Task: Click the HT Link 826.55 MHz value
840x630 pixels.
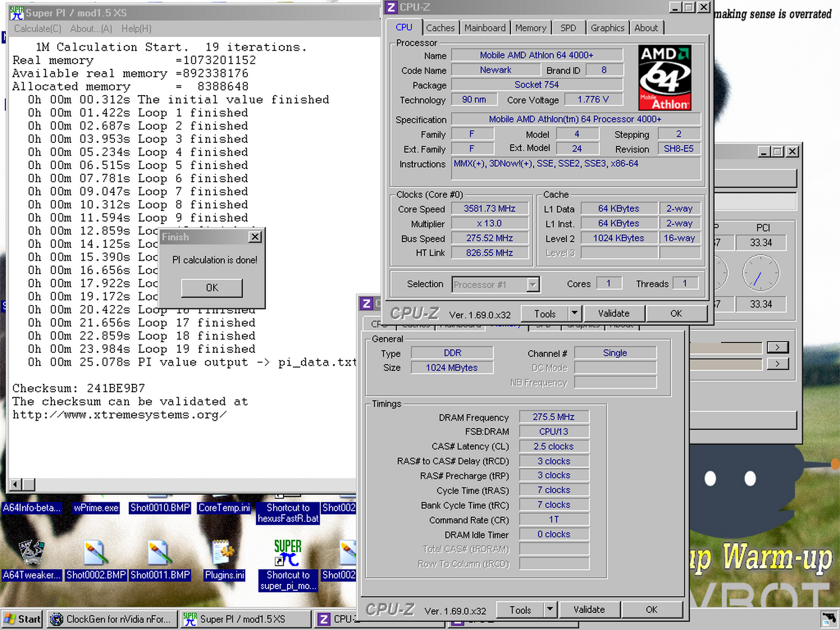Action: [489, 253]
